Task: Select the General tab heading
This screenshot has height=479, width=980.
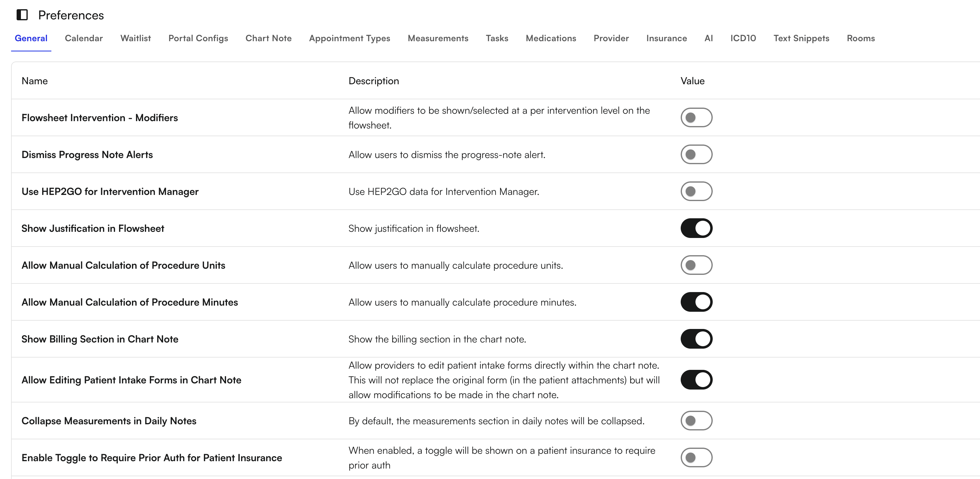Action: click(x=31, y=38)
